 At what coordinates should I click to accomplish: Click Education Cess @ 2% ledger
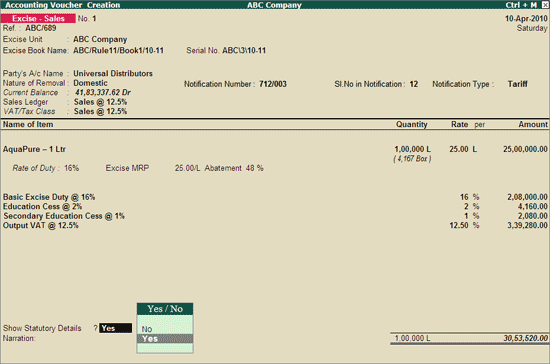(42, 207)
